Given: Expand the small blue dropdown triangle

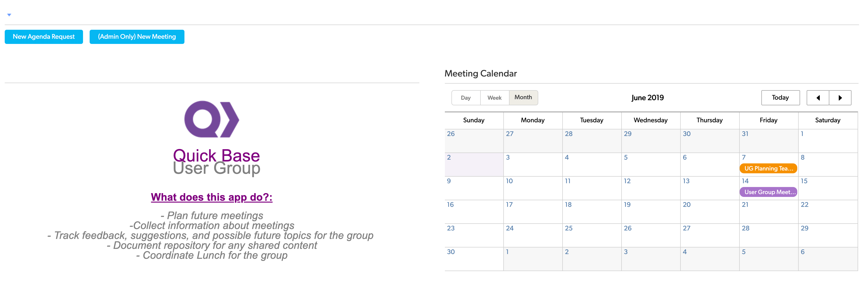Looking at the screenshot, I should (9, 15).
